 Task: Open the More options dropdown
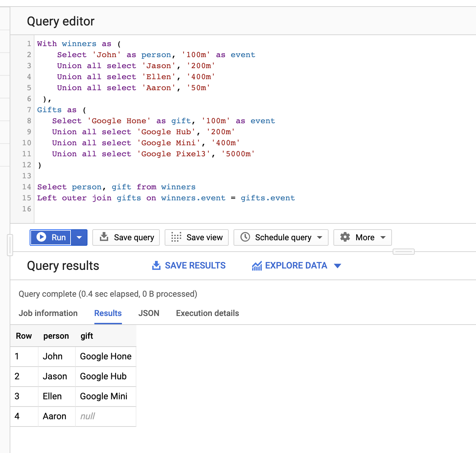[383, 237]
